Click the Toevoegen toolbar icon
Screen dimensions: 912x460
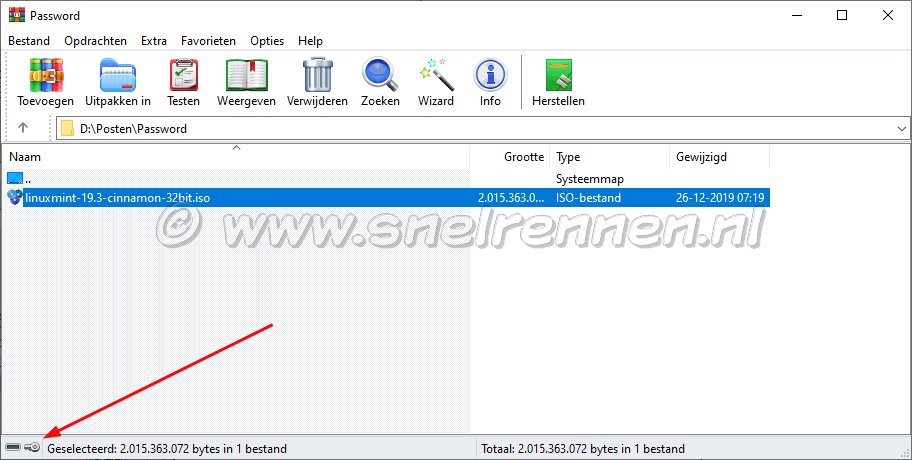coord(46,75)
